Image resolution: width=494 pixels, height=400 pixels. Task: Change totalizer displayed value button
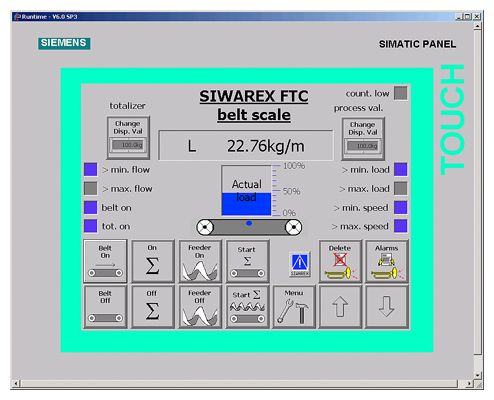tap(128, 138)
